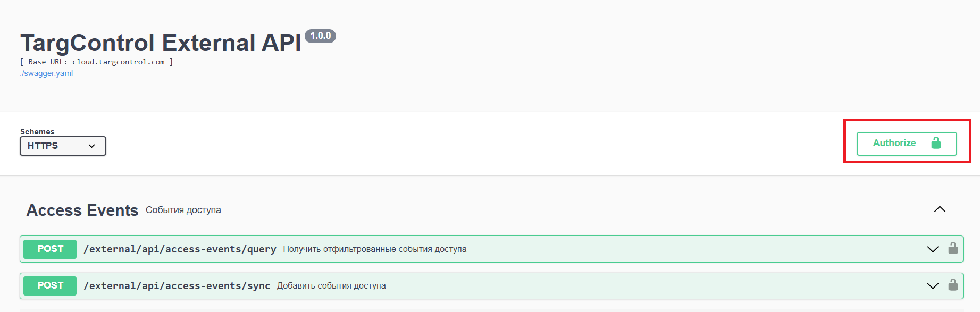Click the TargControl External API title
The image size is (980, 312).
point(161,43)
